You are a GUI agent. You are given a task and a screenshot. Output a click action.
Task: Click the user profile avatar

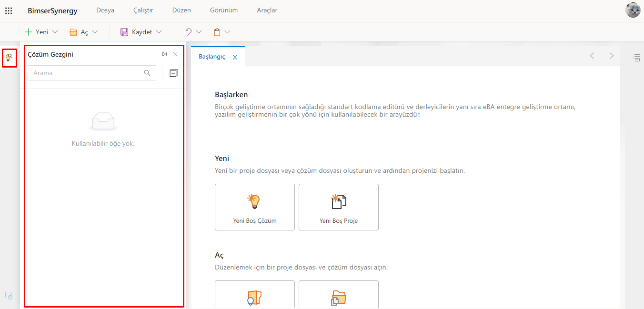click(x=633, y=10)
